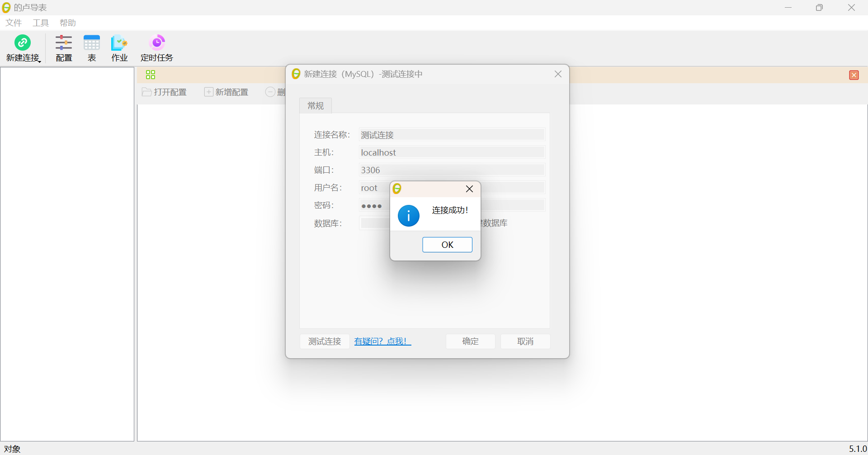Close the 新建连接 (MySQL) dialog
Screen dimensions: 868x455
(x=558, y=74)
